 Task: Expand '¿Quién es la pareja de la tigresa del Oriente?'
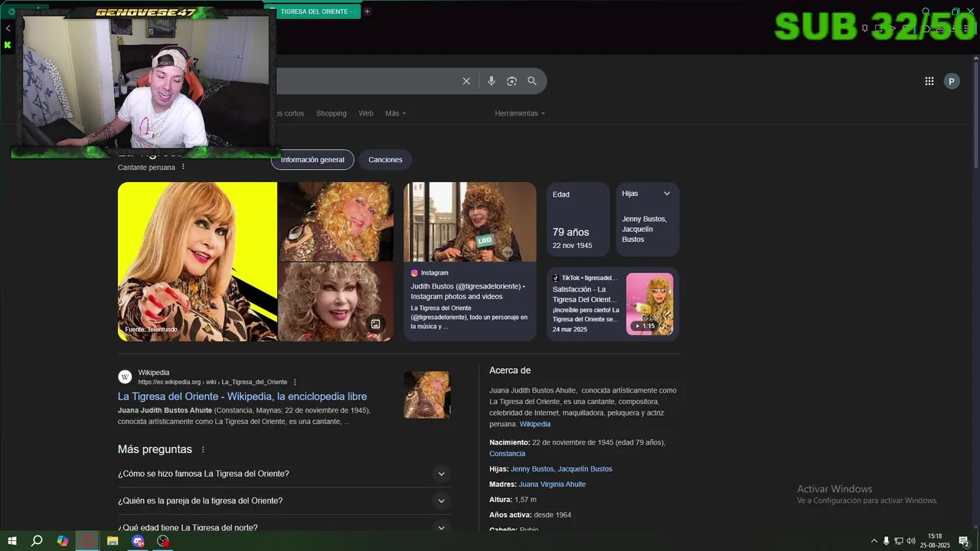pyautogui.click(x=283, y=501)
